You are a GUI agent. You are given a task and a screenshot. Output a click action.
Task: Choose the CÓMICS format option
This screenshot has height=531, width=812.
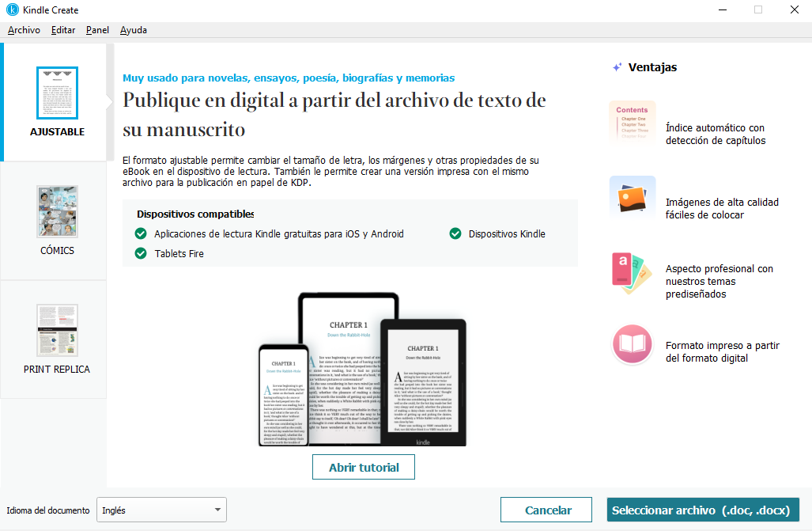[x=54, y=221]
